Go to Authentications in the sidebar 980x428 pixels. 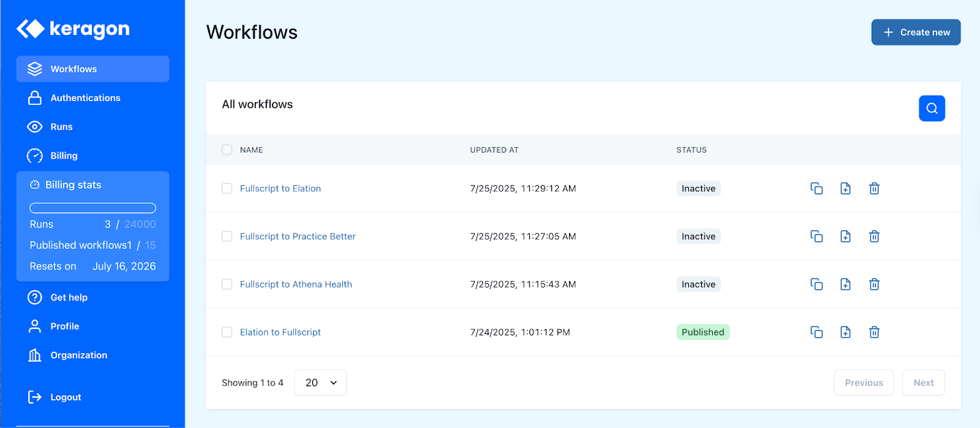(x=92, y=97)
